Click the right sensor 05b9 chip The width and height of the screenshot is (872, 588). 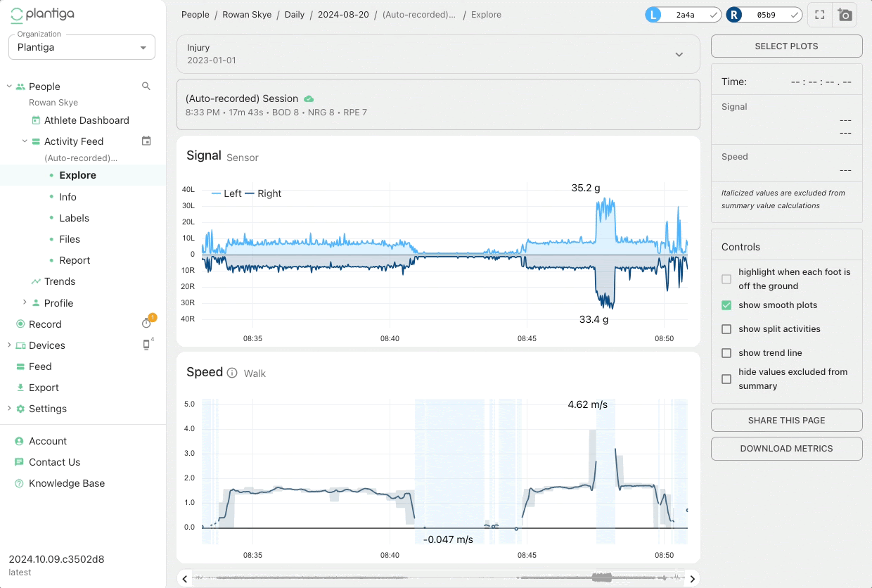click(x=764, y=14)
